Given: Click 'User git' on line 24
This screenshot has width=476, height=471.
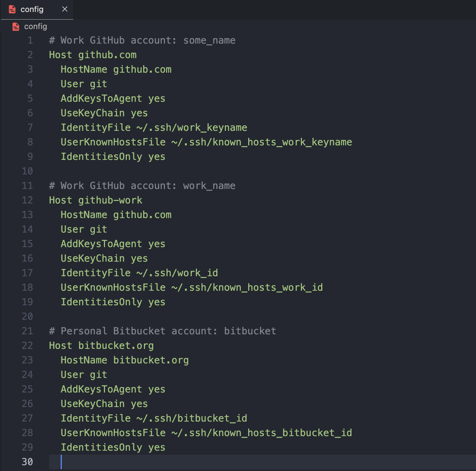Looking at the screenshot, I should pos(84,375).
